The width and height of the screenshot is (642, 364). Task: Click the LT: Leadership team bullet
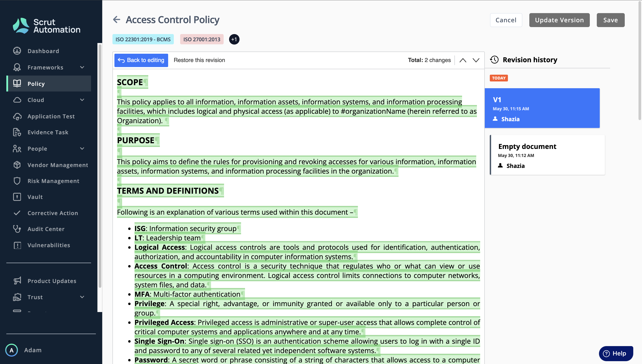[x=167, y=238]
